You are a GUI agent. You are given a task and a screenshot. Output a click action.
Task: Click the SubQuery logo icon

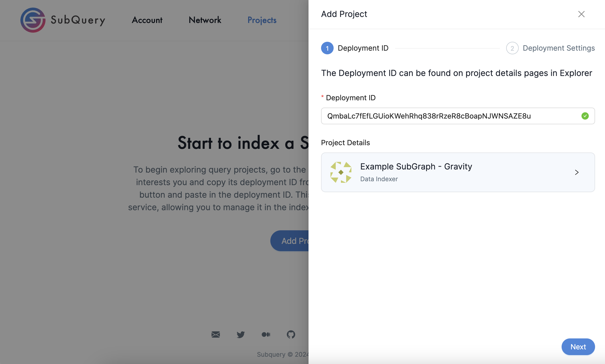click(x=32, y=20)
